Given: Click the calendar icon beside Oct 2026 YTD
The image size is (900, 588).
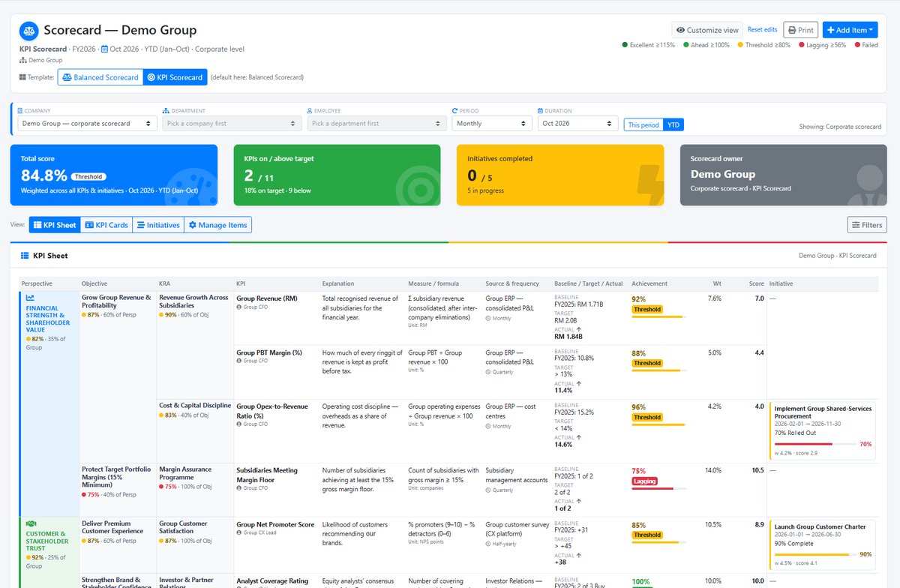Looking at the screenshot, I should click(104, 49).
